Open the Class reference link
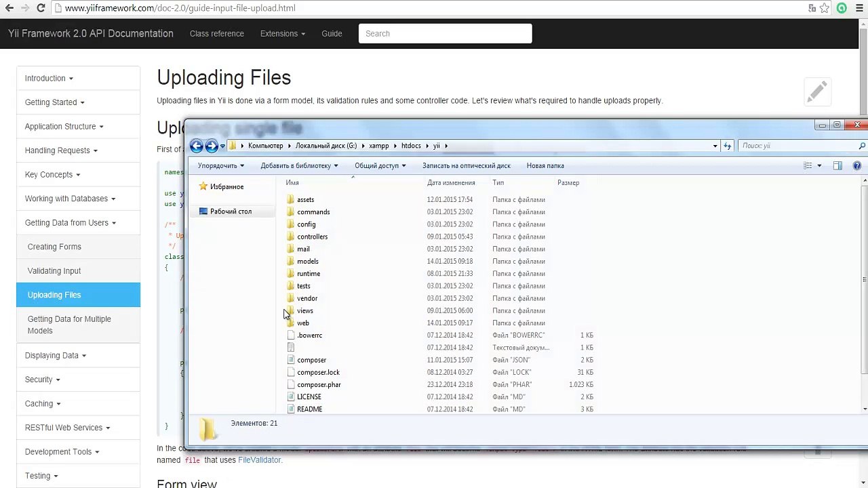This screenshot has height=488, width=868. [217, 33]
